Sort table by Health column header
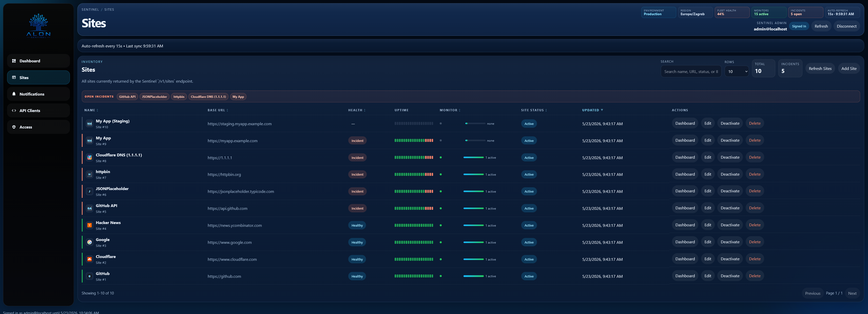The image size is (868, 314). coord(357,110)
